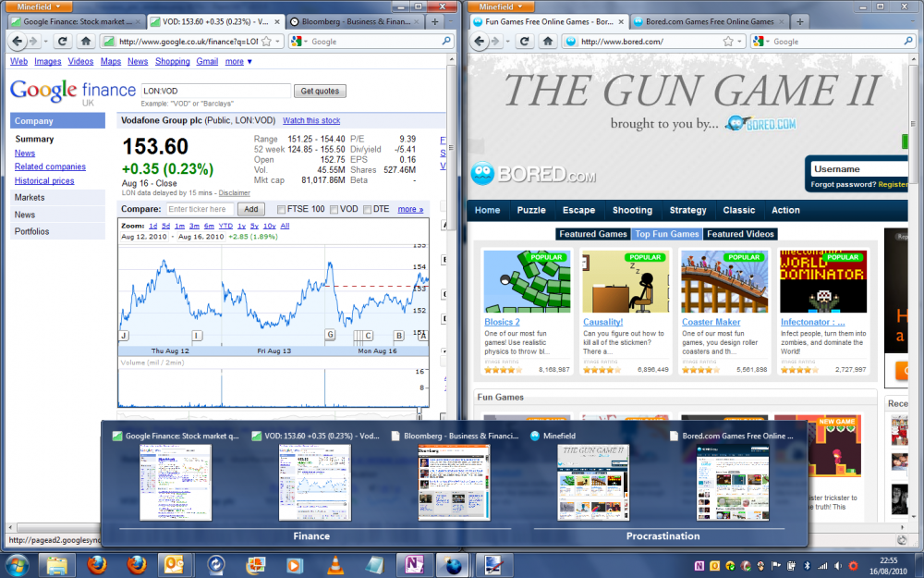This screenshot has width=924, height=578.
Task: Open the right Minefield menu dropdown
Action: coord(501,6)
